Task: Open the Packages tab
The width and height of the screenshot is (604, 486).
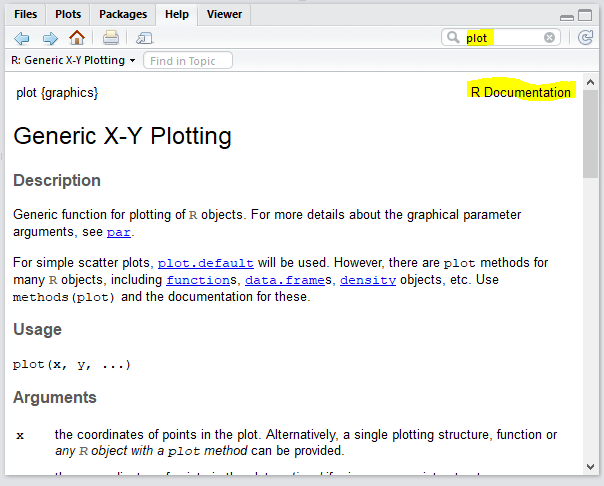Action: tap(123, 14)
